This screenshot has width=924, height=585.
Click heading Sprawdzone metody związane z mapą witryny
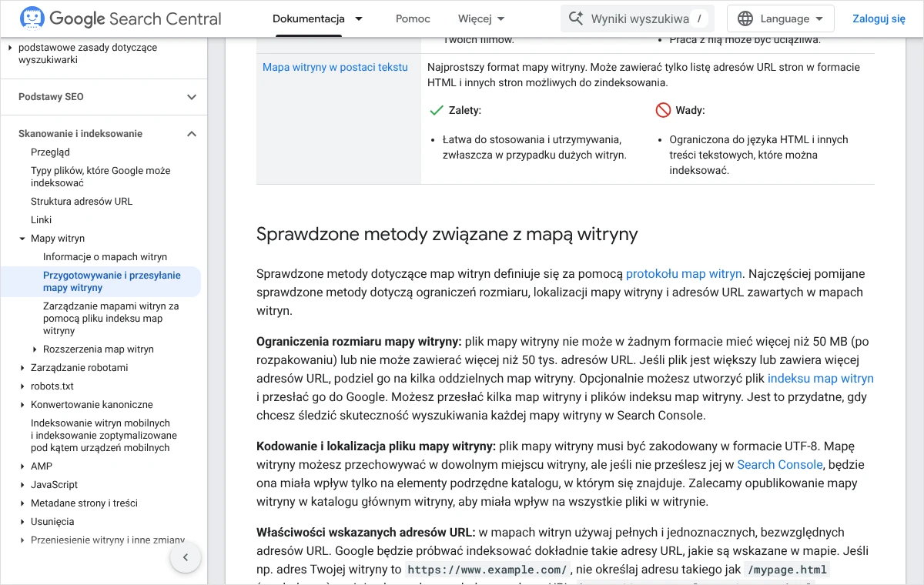click(447, 234)
